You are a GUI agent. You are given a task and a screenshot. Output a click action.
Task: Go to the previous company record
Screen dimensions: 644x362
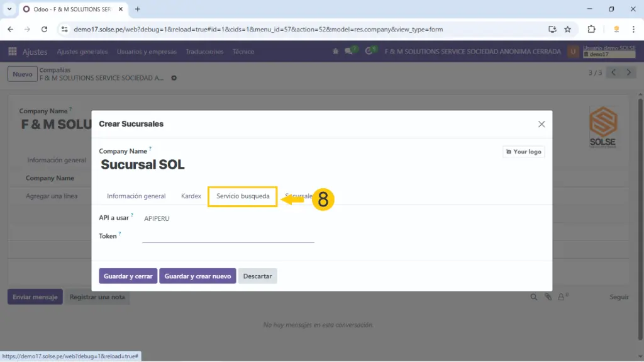[614, 73]
